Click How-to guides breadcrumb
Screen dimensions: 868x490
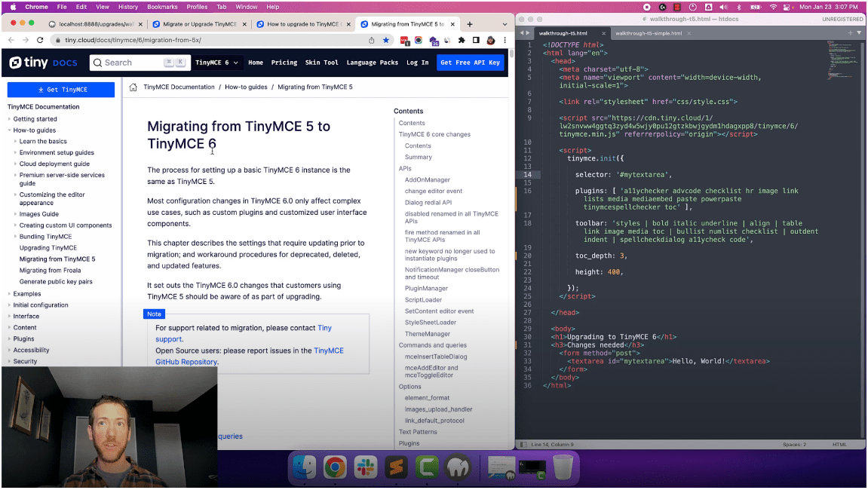point(246,87)
